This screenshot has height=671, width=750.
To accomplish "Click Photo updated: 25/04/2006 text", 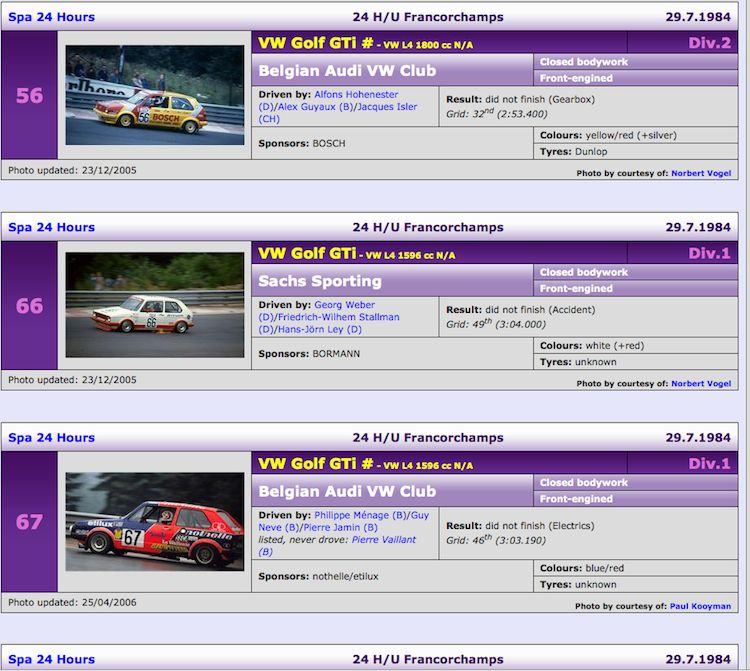I will 72,603.
